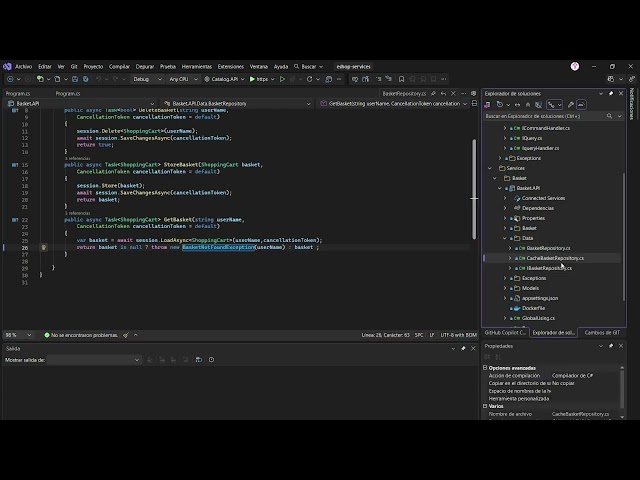
Task: Click the Redo arrow in main toolbar
Action: (116, 79)
